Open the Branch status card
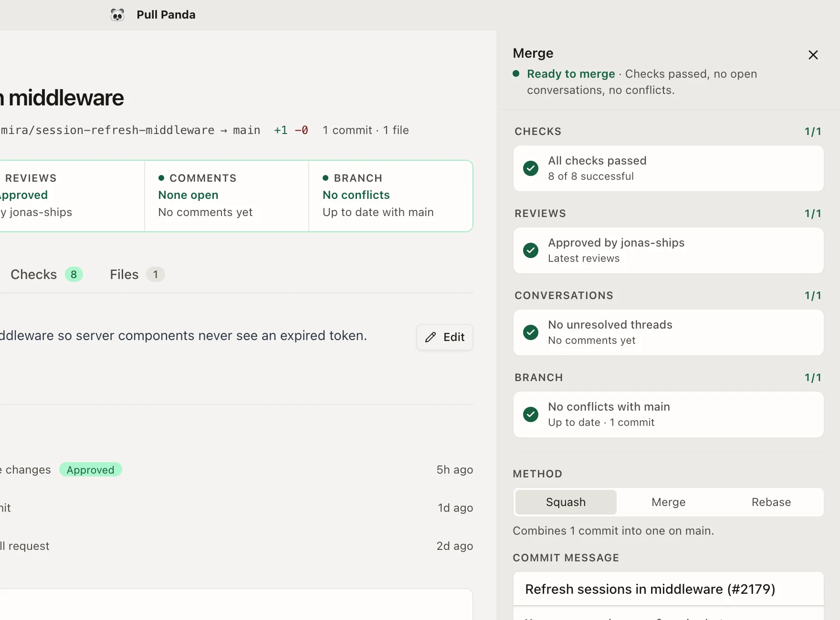 [391, 196]
